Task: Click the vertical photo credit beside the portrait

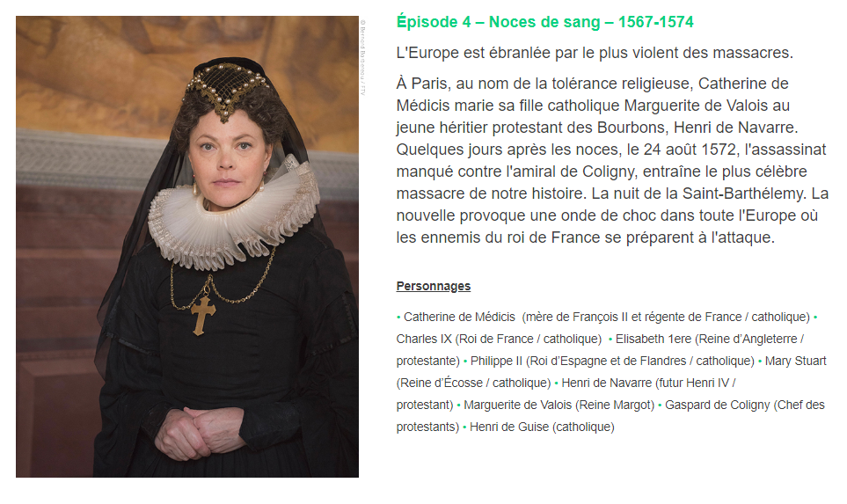Action: (363, 57)
